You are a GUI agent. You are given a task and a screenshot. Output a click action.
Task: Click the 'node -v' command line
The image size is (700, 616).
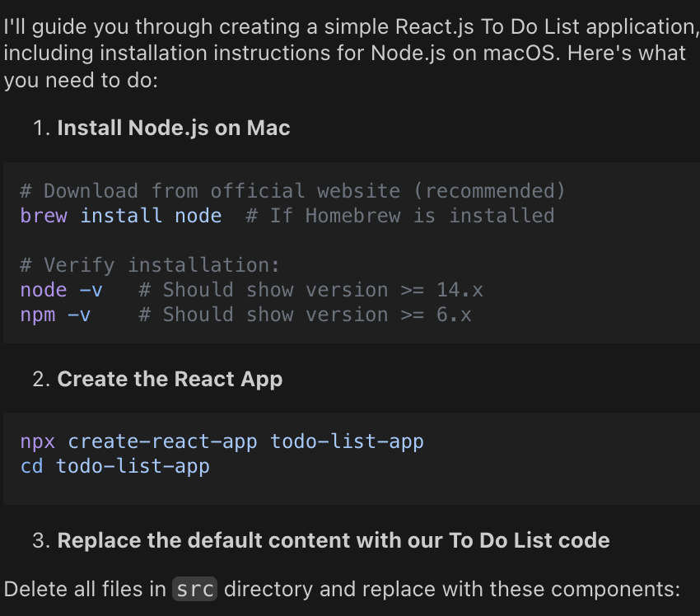pos(62,290)
